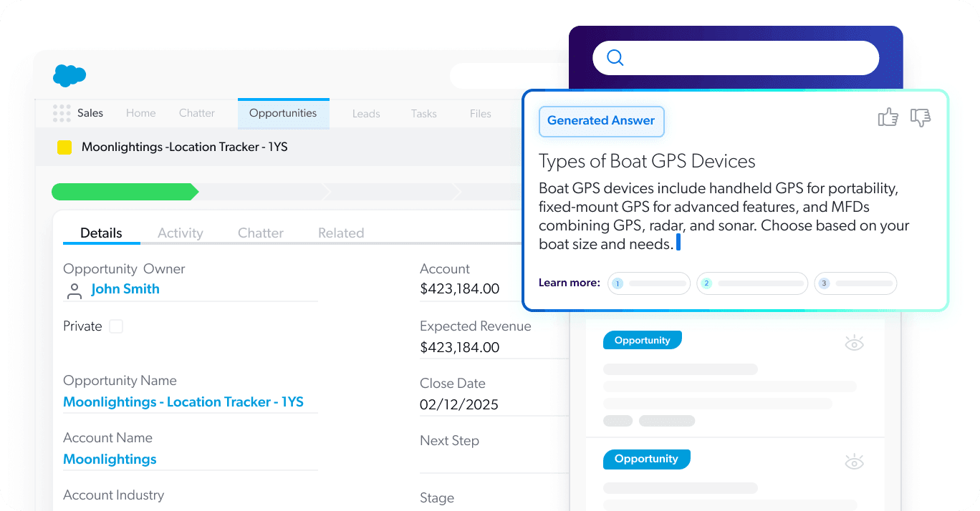Give thumbs down to generated answer

pyautogui.click(x=921, y=118)
